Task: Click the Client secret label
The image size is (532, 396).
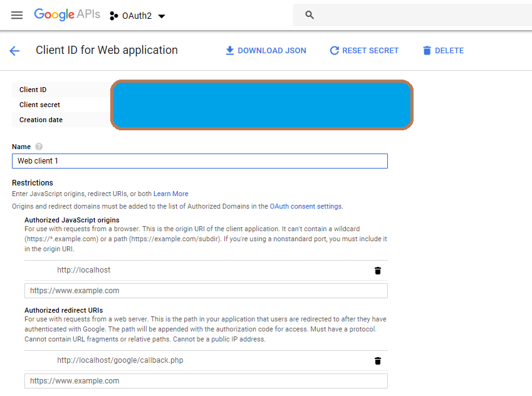Action: pos(39,105)
